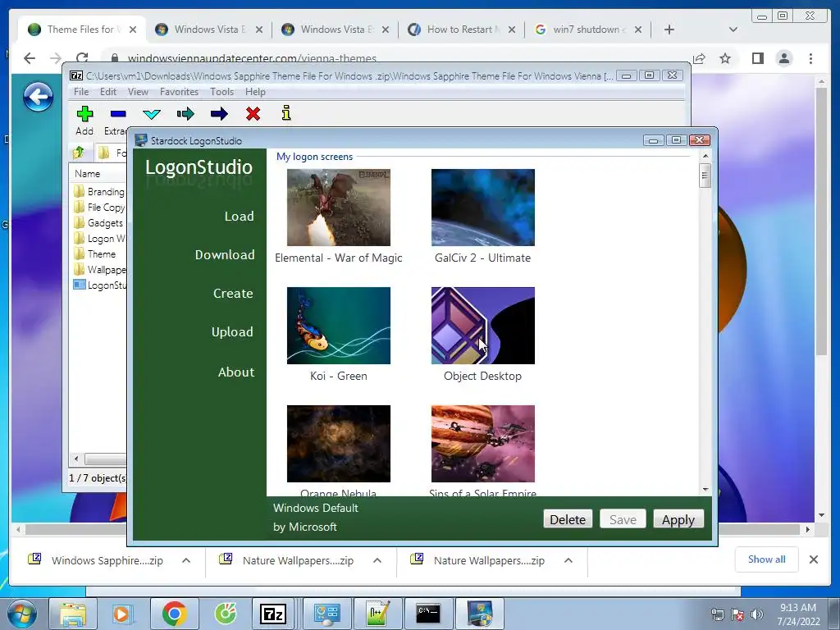This screenshot has height=630, width=840.
Task: Open the Favorites menu in 7-Zip
Action: pyautogui.click(x=179, y=92)
